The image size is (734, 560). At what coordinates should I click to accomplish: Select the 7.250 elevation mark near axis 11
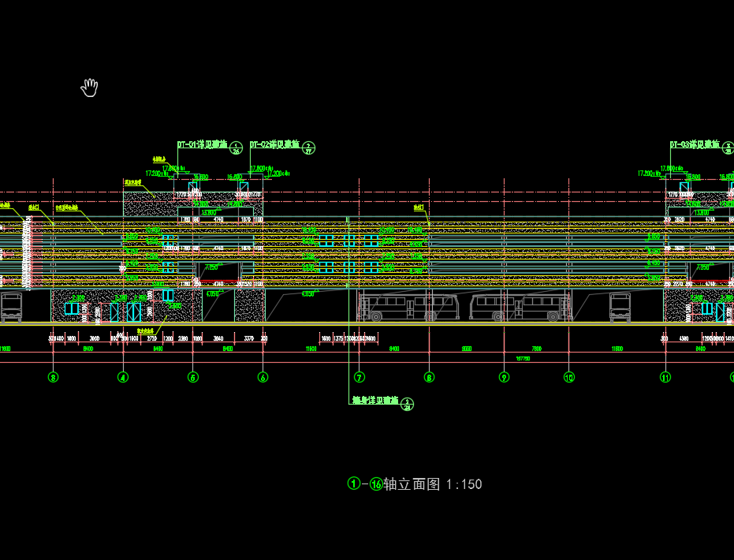(702, 267)
